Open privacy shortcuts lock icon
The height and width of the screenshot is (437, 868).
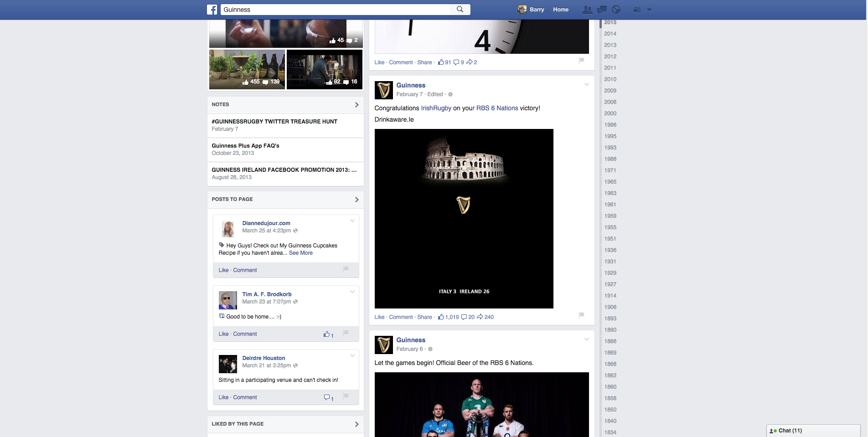click(x=637, y=10)
